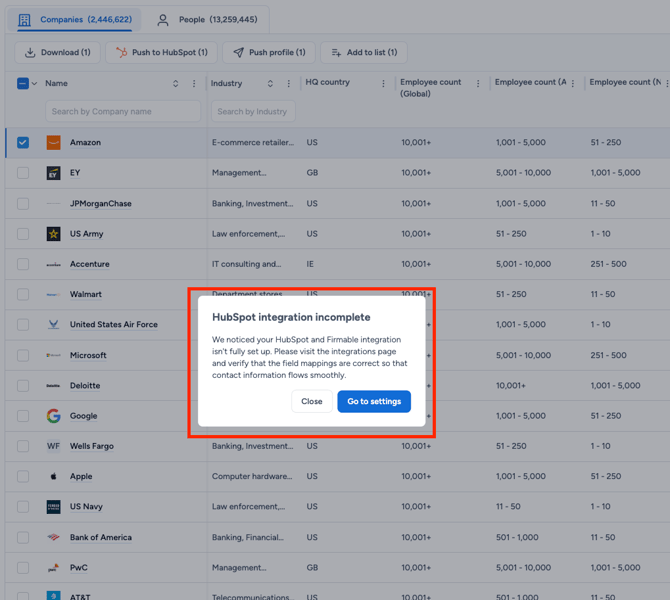The height and width of the screenshot is (600, 670).
Task: Open the Amazon company link
Action: [x=85, y=142]
